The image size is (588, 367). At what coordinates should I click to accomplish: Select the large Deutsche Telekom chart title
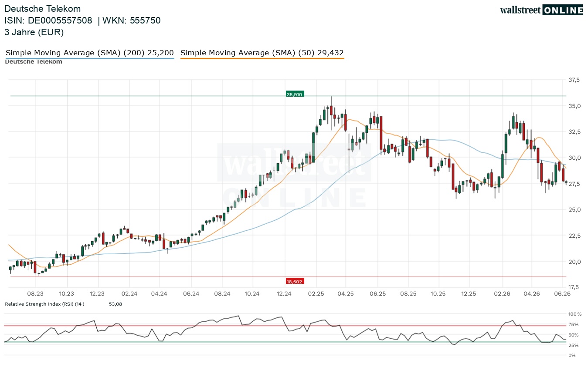click(43, 9)
